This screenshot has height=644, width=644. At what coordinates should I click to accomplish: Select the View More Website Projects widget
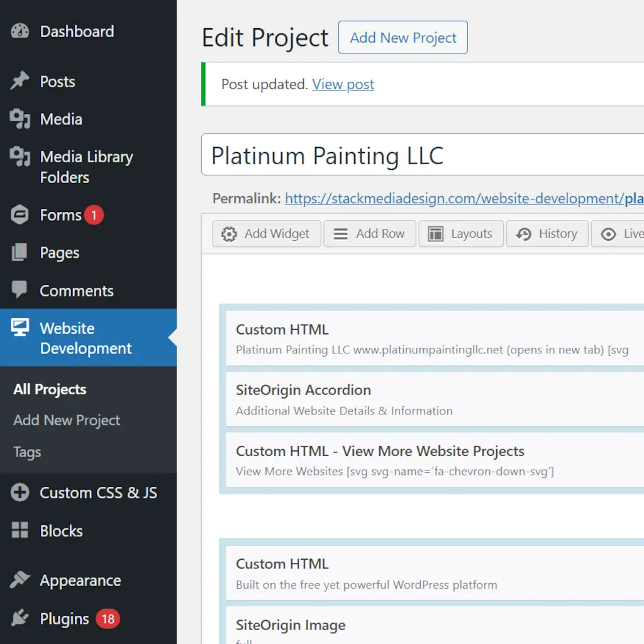pos(435,460)
